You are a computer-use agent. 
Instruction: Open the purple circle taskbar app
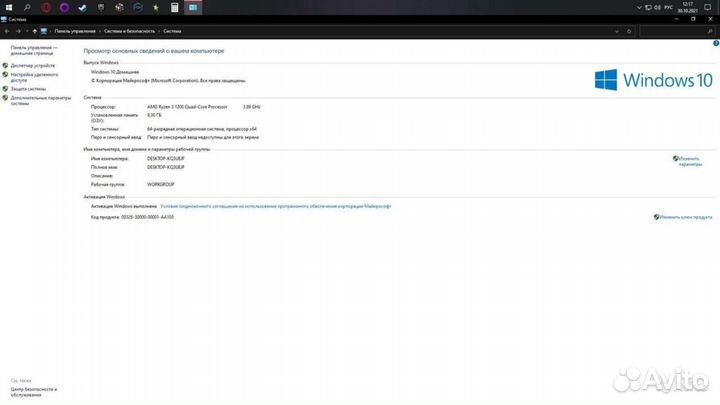coord(64,7)
